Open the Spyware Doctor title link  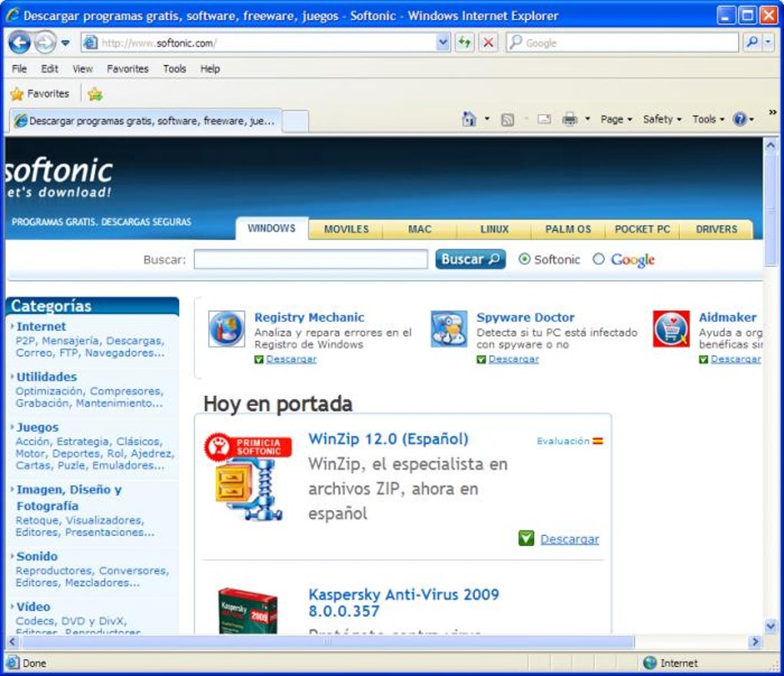pyautogui.click(x=526, y=317)
